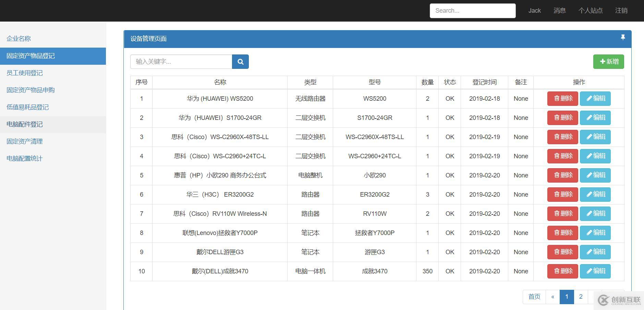Open 低值易耗品登记 page
The height and width of the screenshot is (310, 644).
click(x=27, y=107)
